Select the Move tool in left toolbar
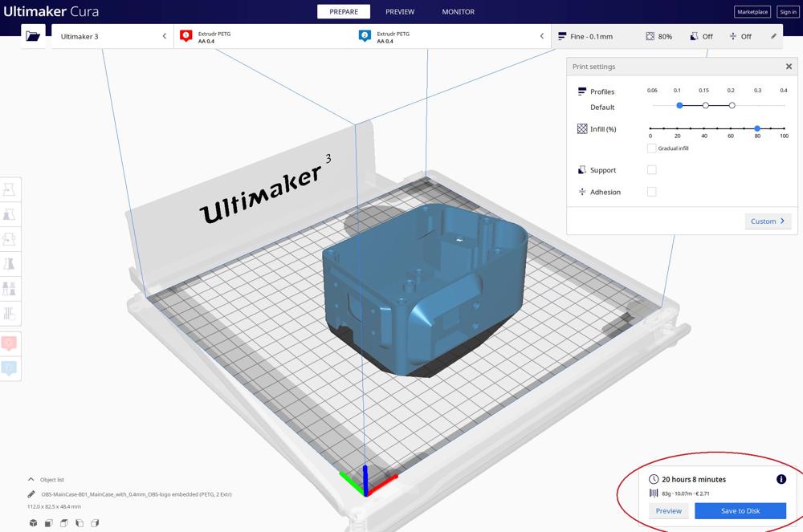The height and width of the screenshot is (532, 803). tap(9, 190)
